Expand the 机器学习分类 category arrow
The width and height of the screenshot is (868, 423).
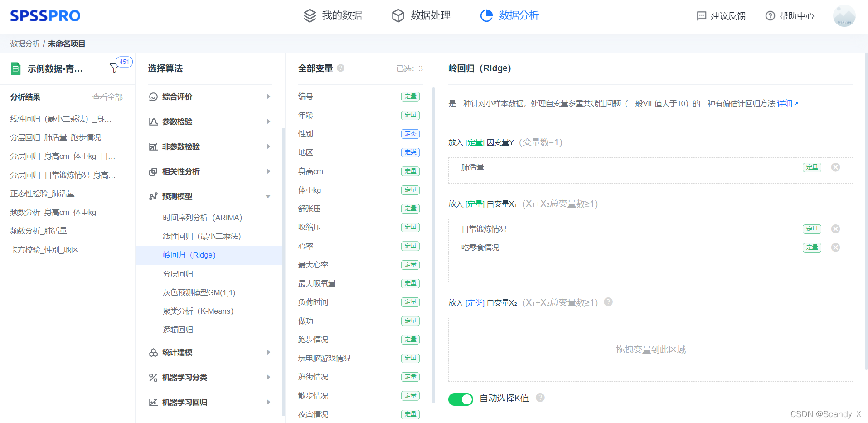click(268, 377)
